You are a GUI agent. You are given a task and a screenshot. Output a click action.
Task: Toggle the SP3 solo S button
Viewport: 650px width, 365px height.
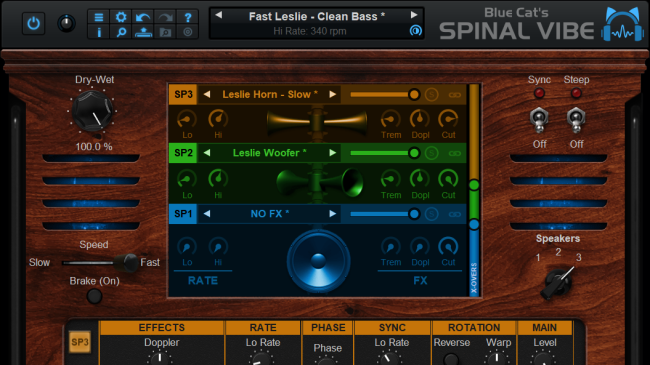tap(432, 95)
